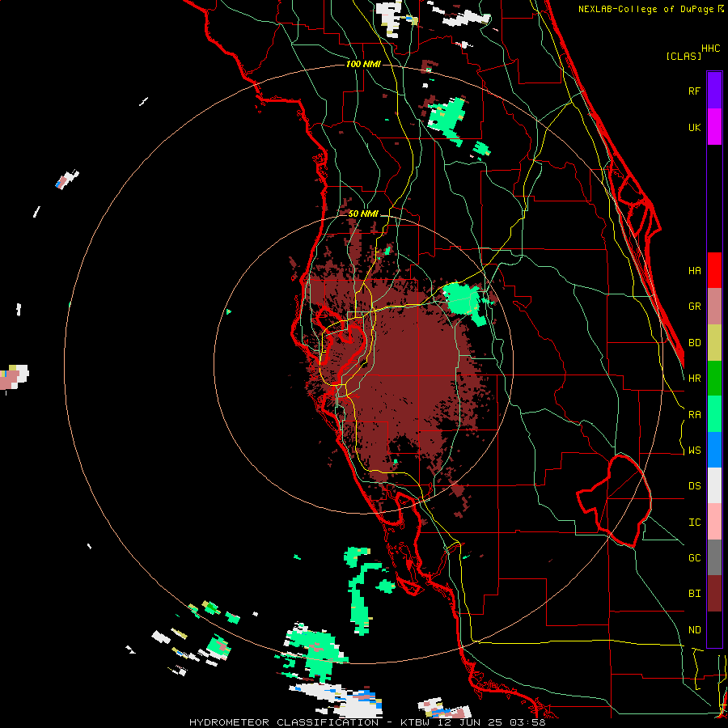Click the DS white legend swatch
Screen dimensions: 728x728
(714, 485)
